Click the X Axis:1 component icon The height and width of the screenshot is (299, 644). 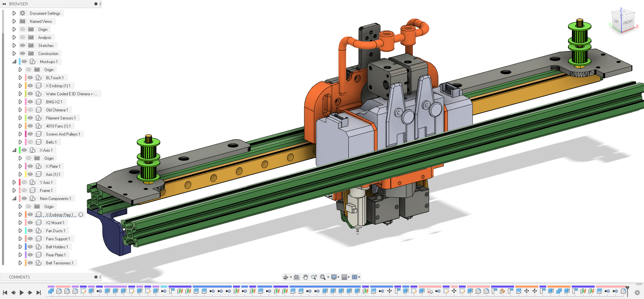coord(33,150)
